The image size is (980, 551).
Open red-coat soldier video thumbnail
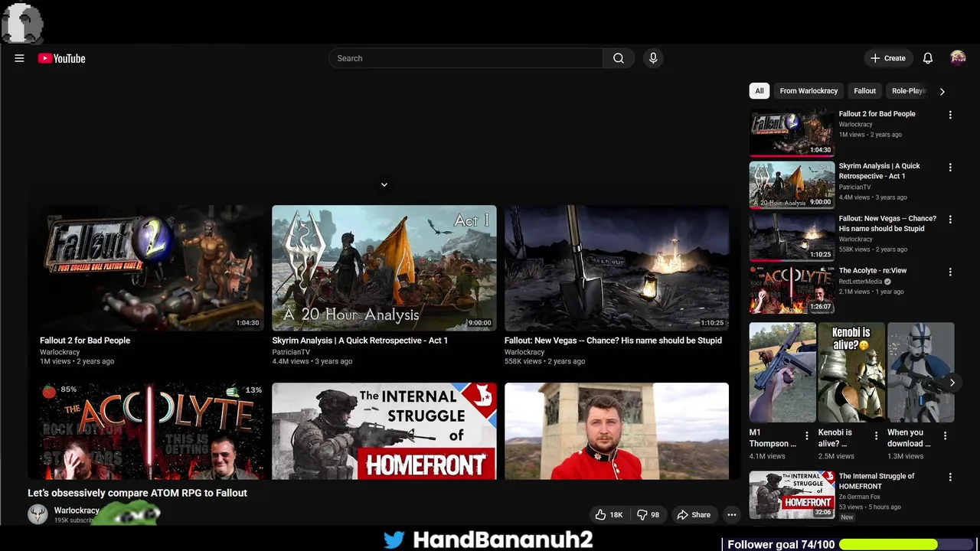click(x=616, y=431)
